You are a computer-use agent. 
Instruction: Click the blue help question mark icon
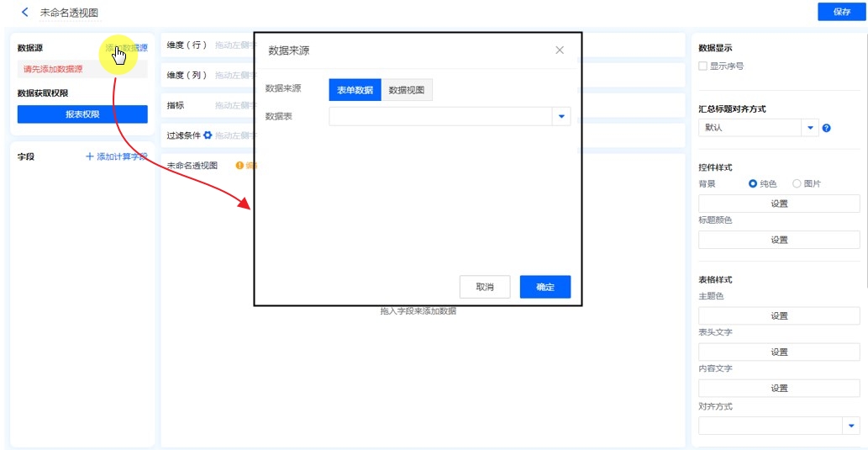[x=827, y=128]
